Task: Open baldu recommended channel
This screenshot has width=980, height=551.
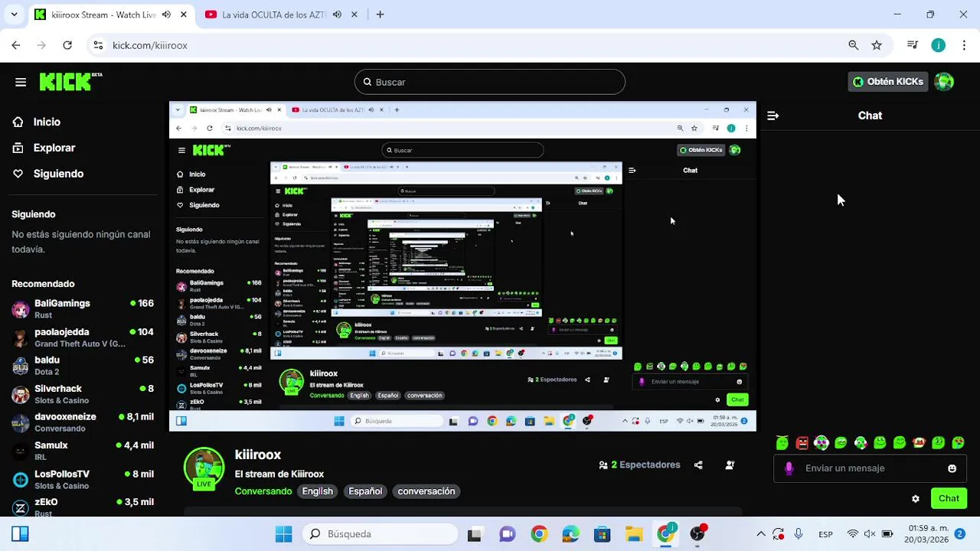Action: click(83, 366)
